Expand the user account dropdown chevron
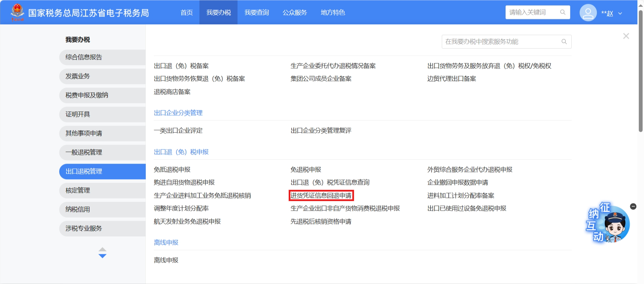The width and height of the screenshot is (644, 284). [620, 13]
